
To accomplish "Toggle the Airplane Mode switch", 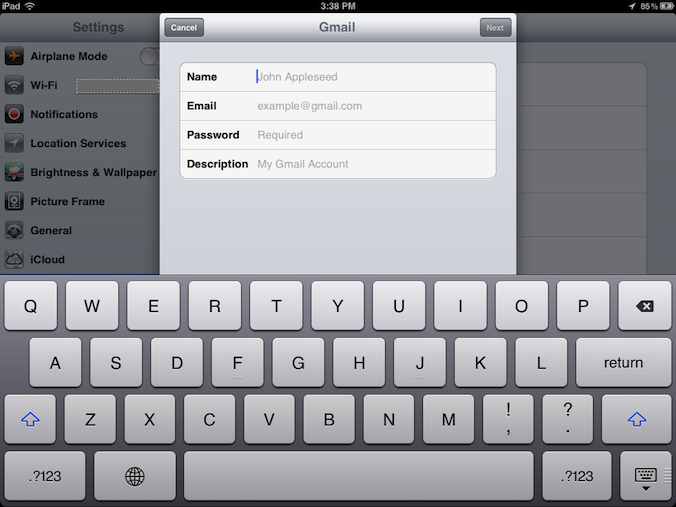I will (149, 56).
